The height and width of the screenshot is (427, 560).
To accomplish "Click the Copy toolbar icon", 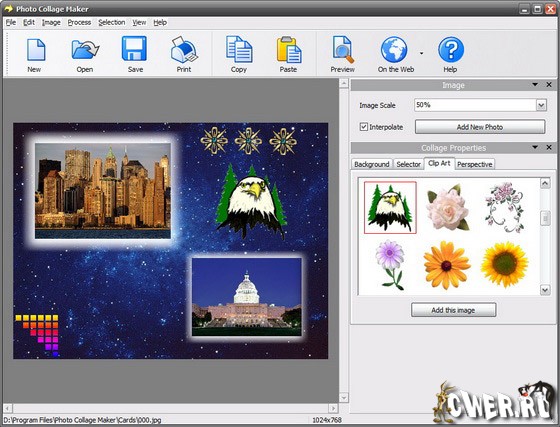I will (239, 49).
